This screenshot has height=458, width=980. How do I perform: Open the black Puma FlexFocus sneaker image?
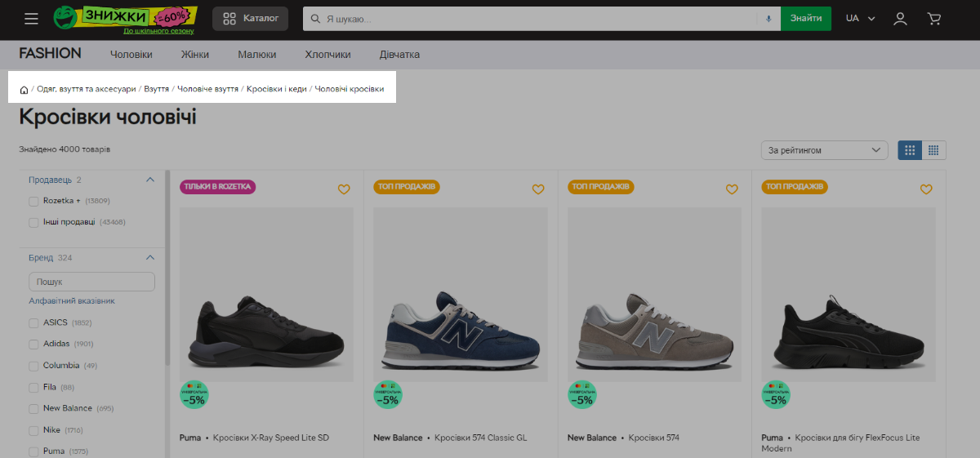click(x=849, y=295)
